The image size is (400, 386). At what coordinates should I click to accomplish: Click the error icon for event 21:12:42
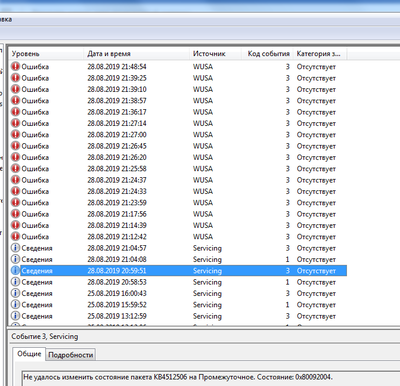click(x=15, y=236)
